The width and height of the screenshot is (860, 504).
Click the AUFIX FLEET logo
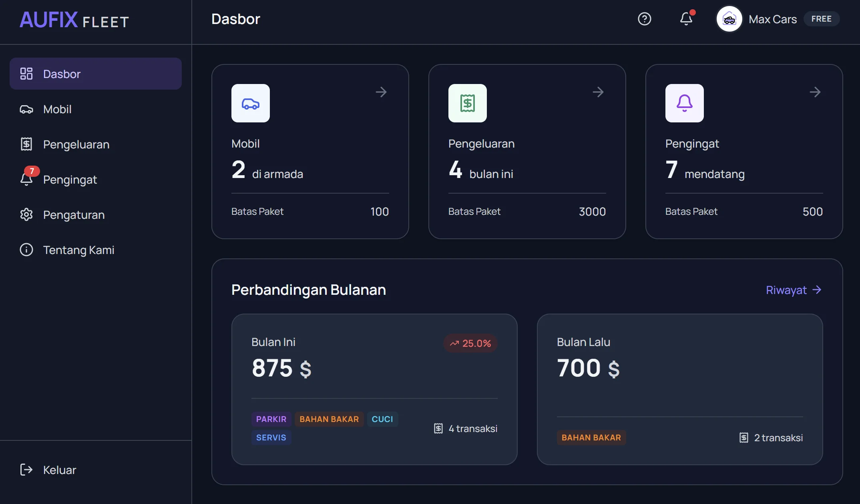click(x=74, y=20)
